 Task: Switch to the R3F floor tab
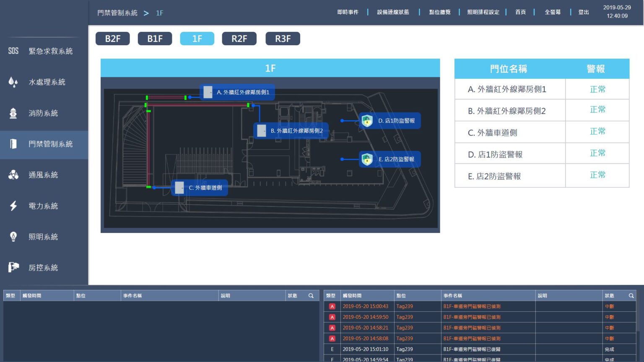283,39
